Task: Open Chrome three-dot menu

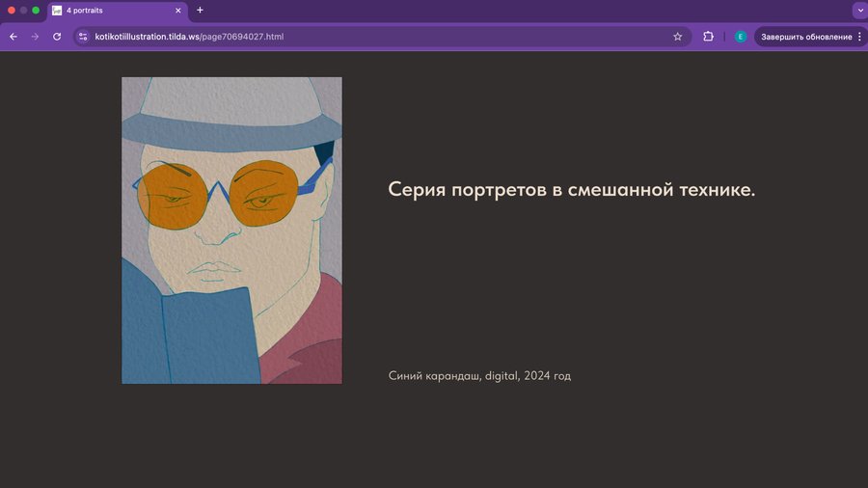Action: point(859,37)
